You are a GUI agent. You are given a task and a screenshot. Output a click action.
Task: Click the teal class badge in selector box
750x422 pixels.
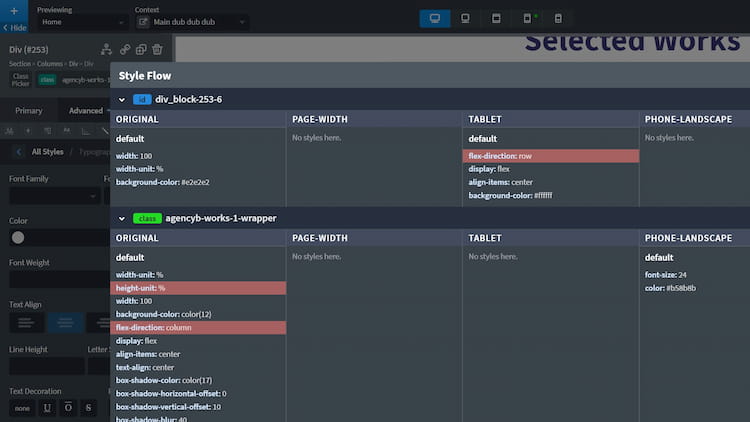(47, 80)
